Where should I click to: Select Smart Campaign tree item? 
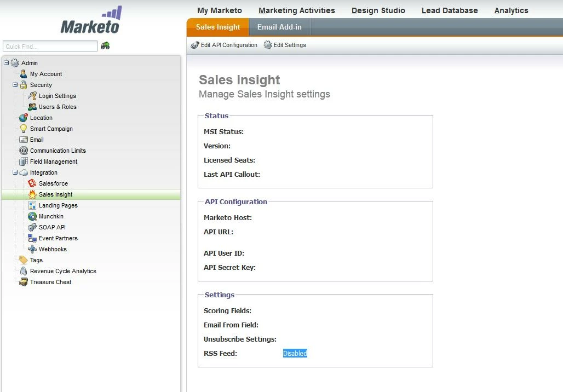click(51, 129)
